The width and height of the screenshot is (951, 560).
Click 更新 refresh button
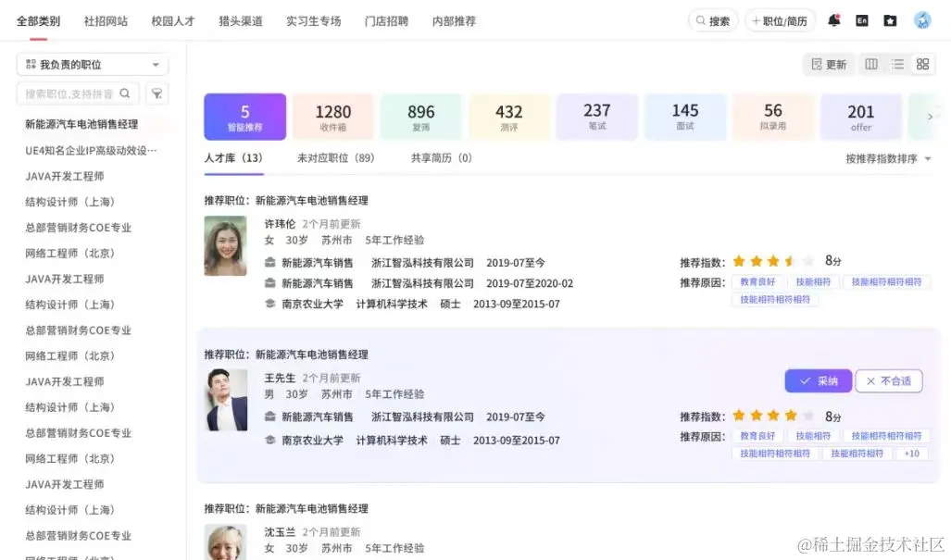pyautogui.click(x=829, y=64)
